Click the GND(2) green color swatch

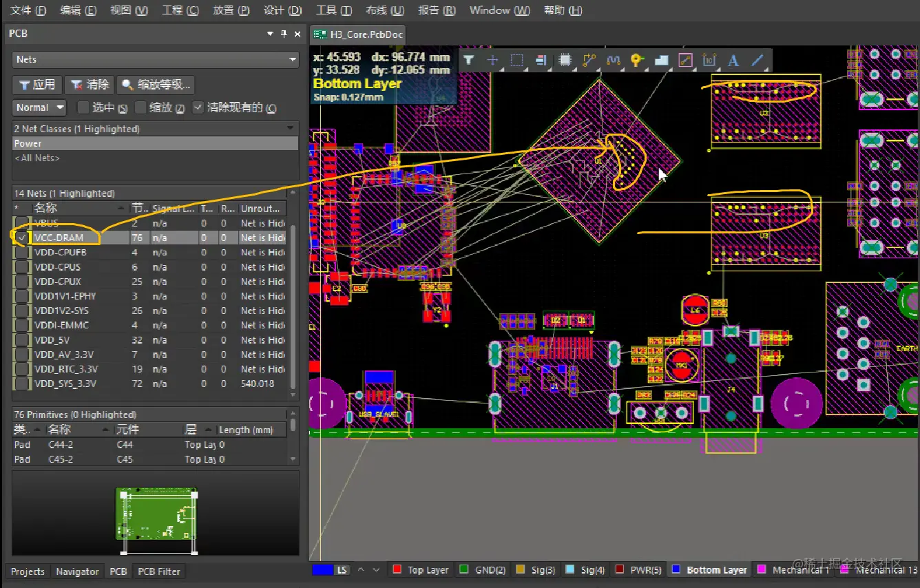(463, 569)
